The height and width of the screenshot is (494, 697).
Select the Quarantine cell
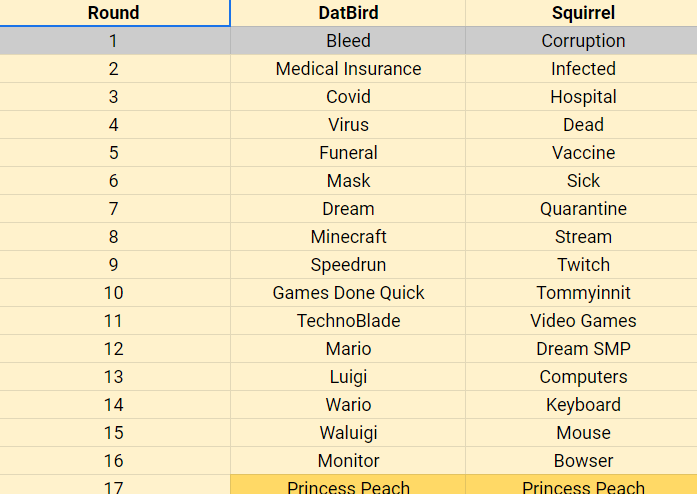[581, 209]
